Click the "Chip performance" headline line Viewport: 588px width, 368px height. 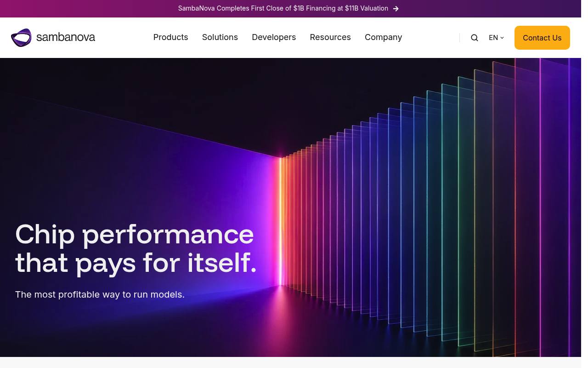135,234
